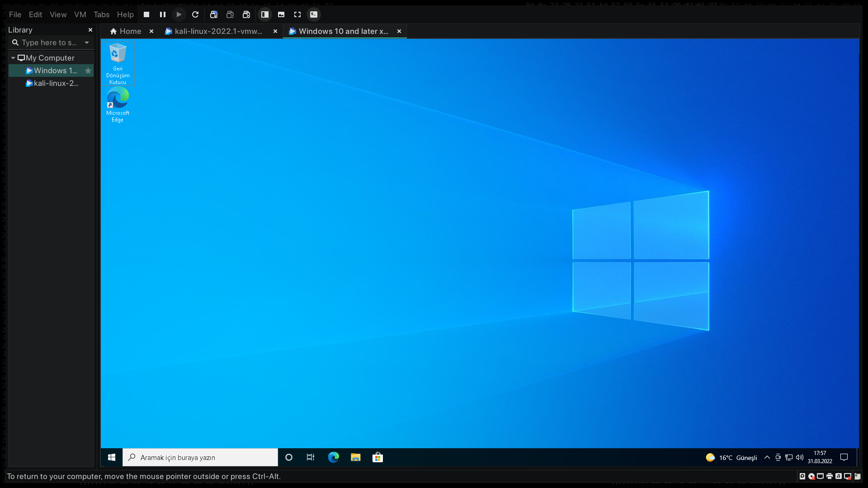Viewport: 868px width, 488px height.
Task: Click the sound card status icon
Action: point(839,476)
